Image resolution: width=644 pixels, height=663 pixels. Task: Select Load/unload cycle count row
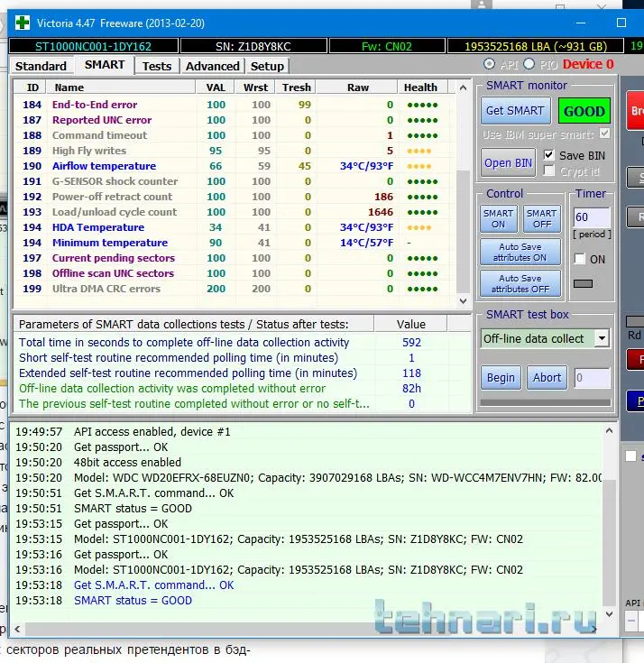click(x=235, y=212)
